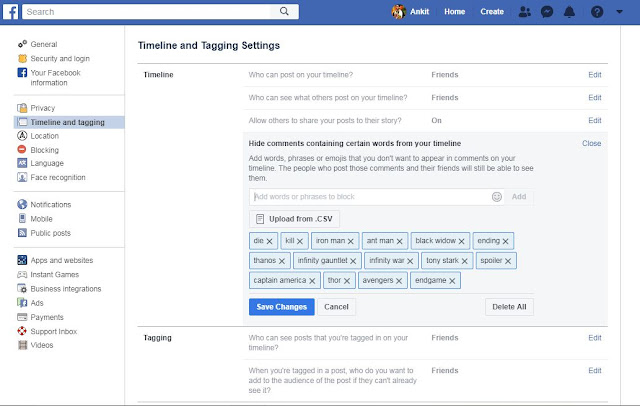Viewport: 640px width, 406px height.
Task: Select Timeline and tagging in sidebar
Action: (x=69, y=122)
